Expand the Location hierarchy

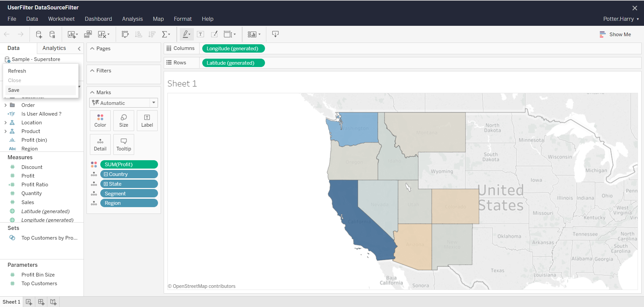[5, 123]
